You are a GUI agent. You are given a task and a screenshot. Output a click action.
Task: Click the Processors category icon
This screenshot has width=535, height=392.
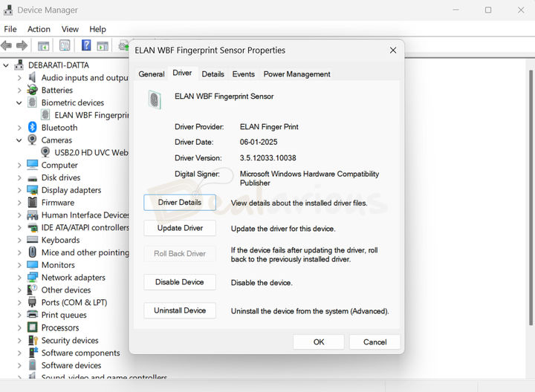(x=33, y=327)
